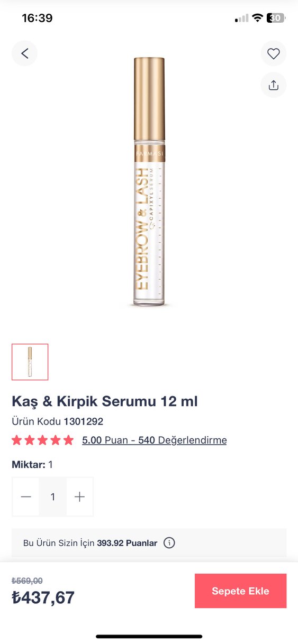Tap the Wi-Fi status icon
Viewport: 298px width, 644px height.
coord(257,18)
